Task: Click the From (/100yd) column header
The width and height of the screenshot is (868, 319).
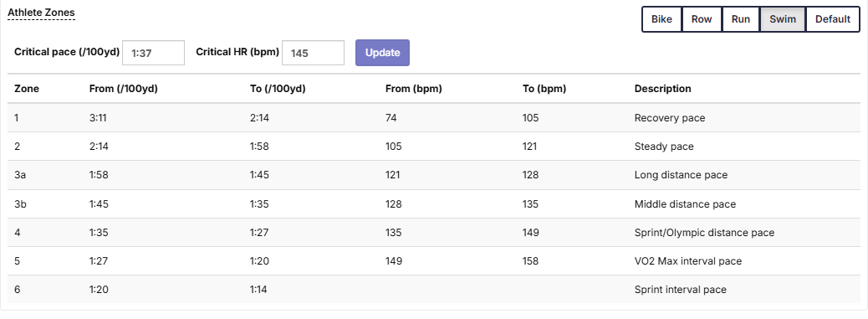Action: click(x=124, y=89)
